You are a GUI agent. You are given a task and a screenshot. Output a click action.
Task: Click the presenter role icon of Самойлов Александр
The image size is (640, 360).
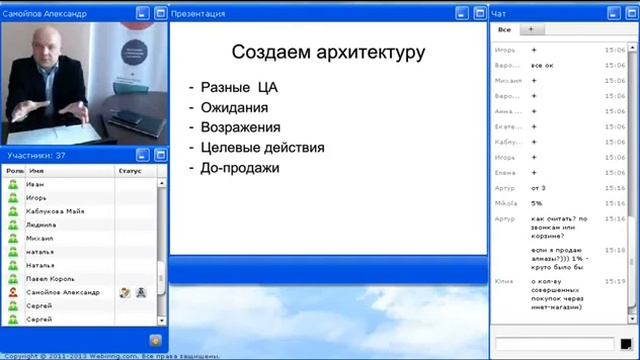tap(13, 292)
